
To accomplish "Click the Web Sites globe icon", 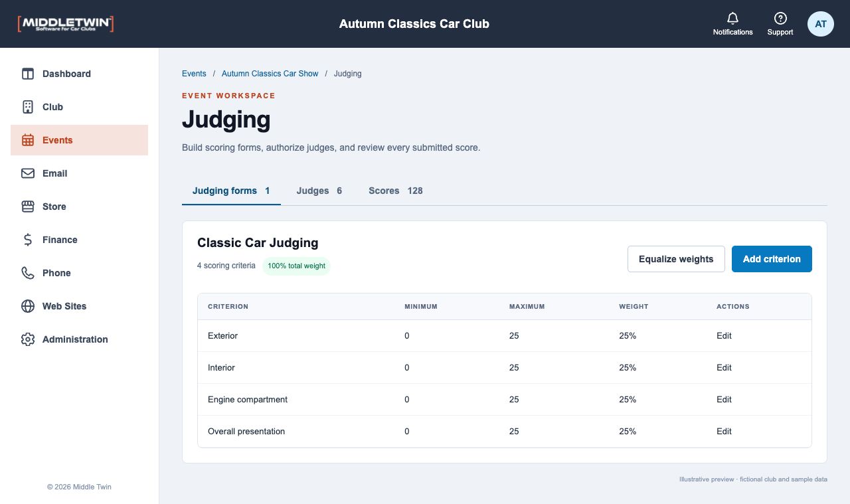I will (28, 306).
